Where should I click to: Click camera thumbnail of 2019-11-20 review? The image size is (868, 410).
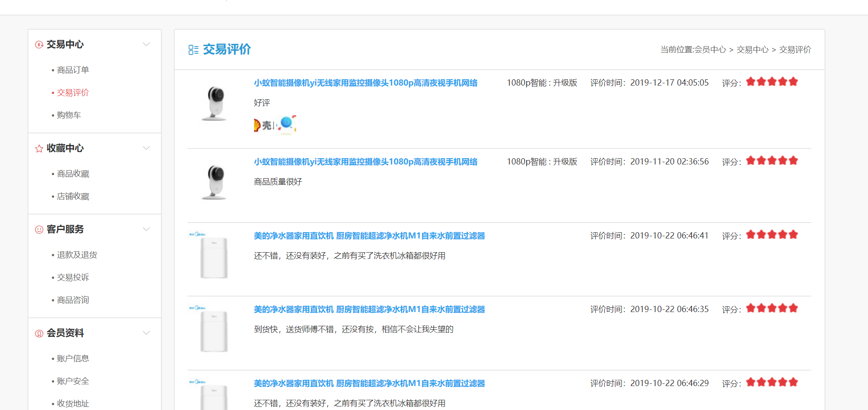tap(215, 182)
